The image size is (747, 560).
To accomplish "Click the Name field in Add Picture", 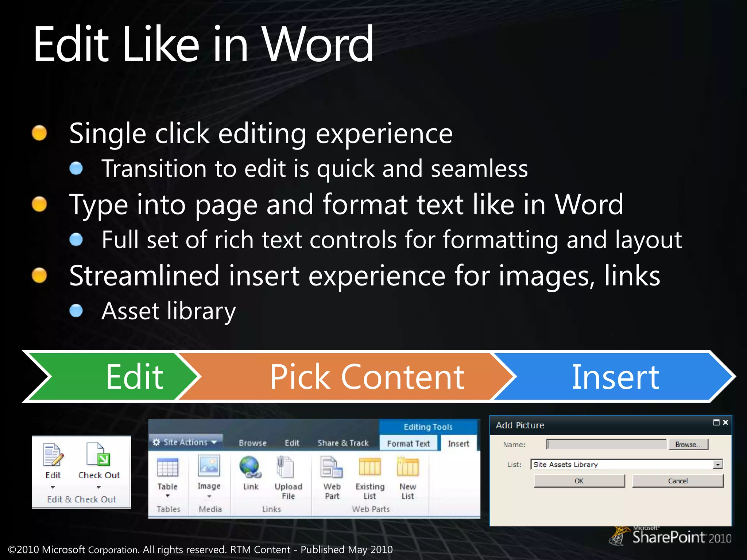I will (606, 444).
